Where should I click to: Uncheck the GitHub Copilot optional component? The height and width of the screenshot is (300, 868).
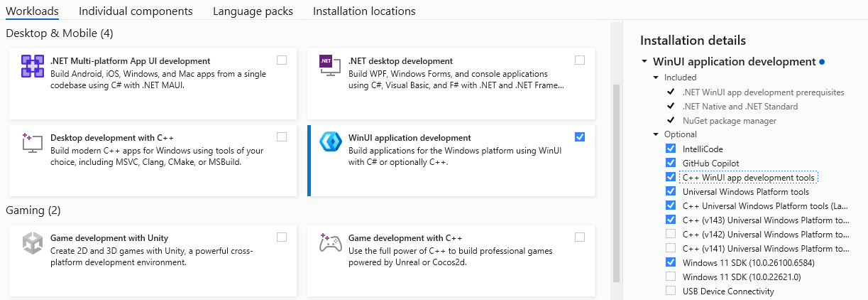[x=671, y=163]
